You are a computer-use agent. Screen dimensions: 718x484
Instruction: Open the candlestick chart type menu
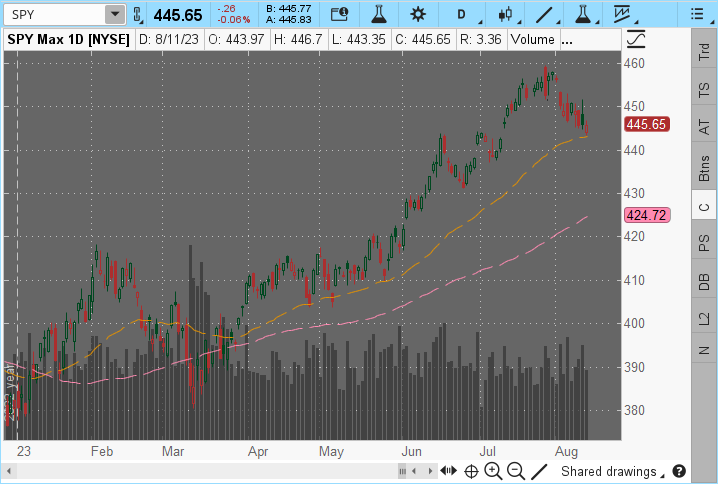point(508,15)
